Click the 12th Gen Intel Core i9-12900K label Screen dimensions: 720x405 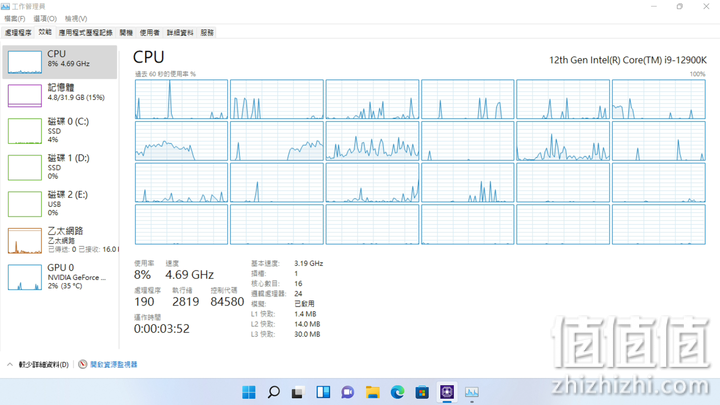pyautogui.click(x=628, y=60)
